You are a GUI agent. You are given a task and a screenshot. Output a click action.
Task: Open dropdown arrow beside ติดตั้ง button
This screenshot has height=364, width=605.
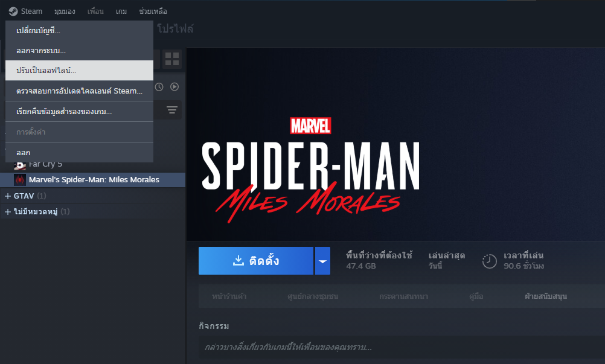tap(322, 261)
